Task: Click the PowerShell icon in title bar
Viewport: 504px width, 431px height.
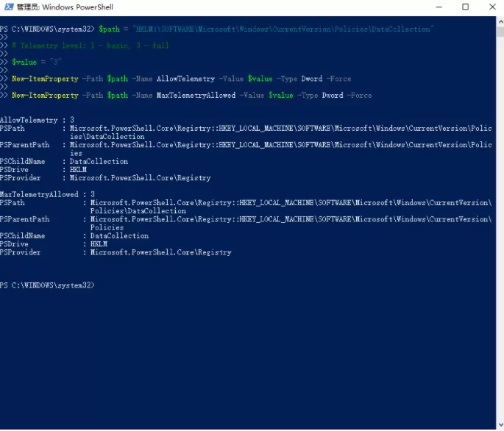Action: (x=8, y=7)
